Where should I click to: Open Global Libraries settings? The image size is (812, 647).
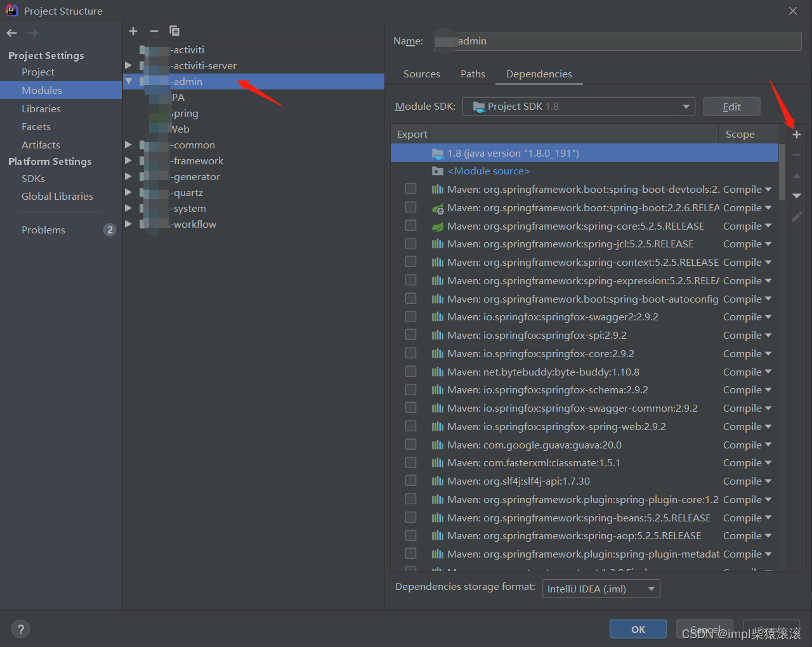pos(57,197)
